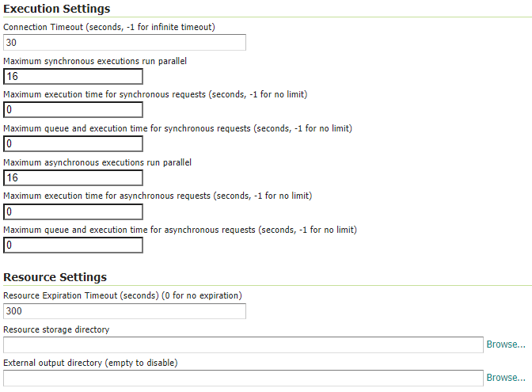Click the asynchronous queue and execution time field
The width and height of the screenshot is (532, 392).
(73, 245)
